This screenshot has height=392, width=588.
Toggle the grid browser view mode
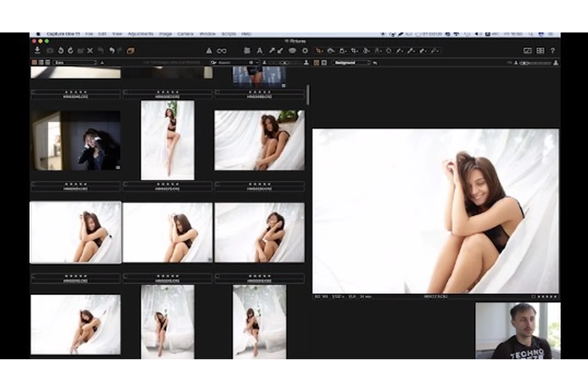(x=34, y=62)
